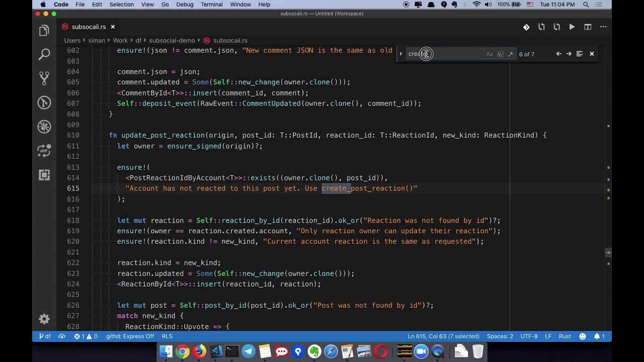This screenshot has width=644, height=362.
Task: Toggle Match Case in find widget
Action: (490, 54)
